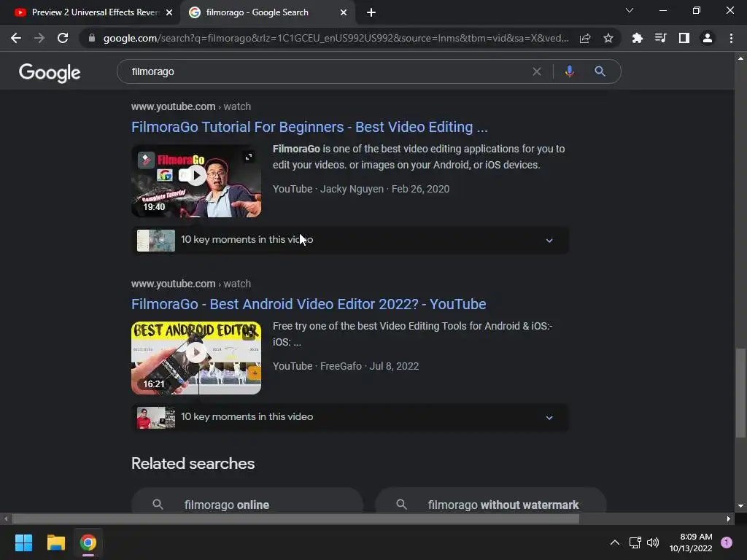The width and height of the screenshot is (747, 560).
Task: Share this page from address bar
Action: tap(585, 38)
